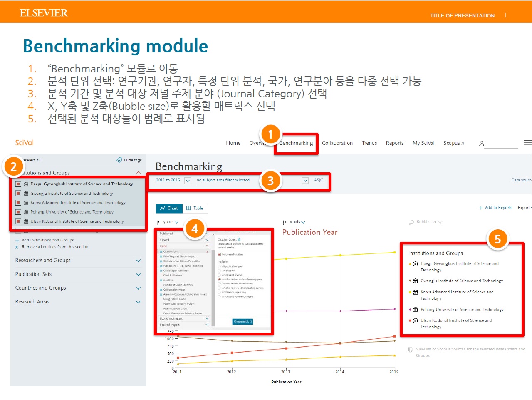532x400 pixels.
Task: Click the SciVal logo
Action: click(25, 143)
